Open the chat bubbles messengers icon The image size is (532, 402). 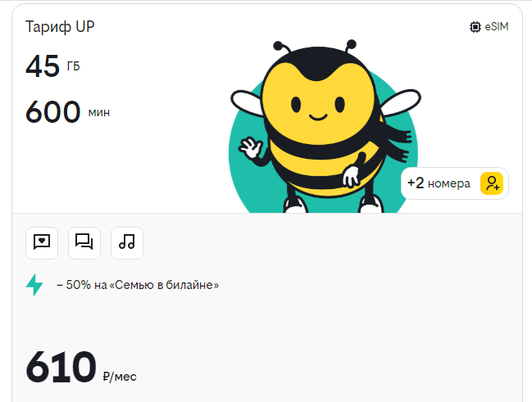tap(84, 242)
